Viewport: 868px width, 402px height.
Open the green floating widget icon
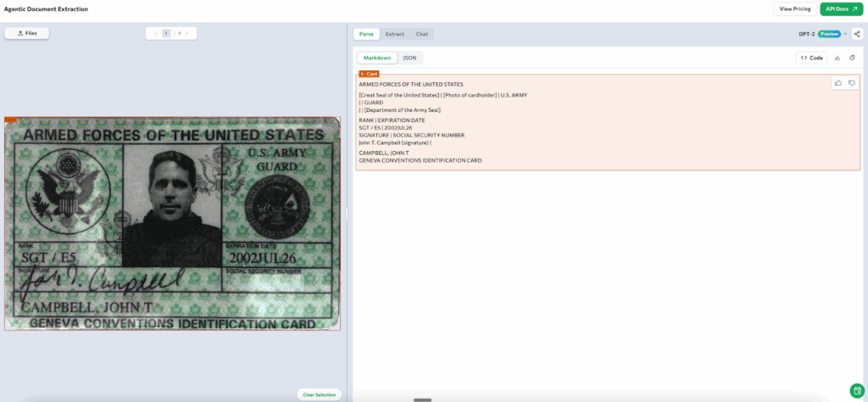click(x=855, y=389)
